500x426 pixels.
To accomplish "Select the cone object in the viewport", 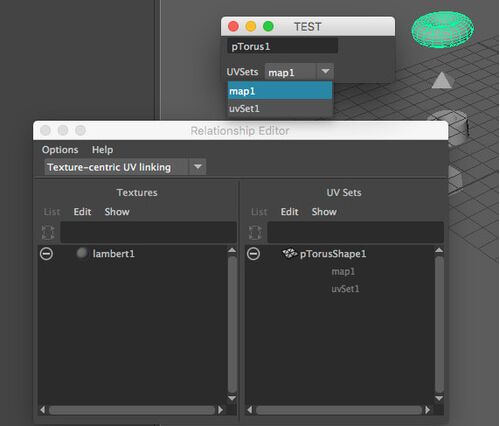I will tap(442, 81).
